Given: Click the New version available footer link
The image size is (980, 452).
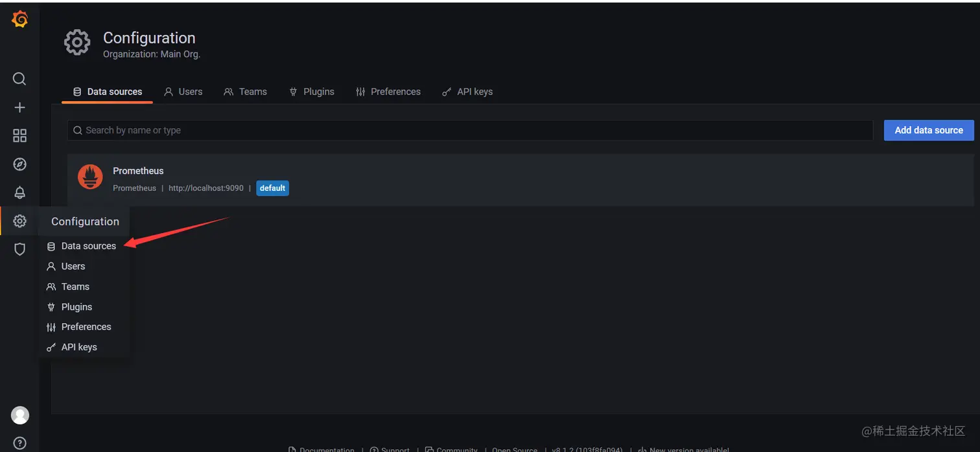Looking at the screenshot, I should coord(684,449).
